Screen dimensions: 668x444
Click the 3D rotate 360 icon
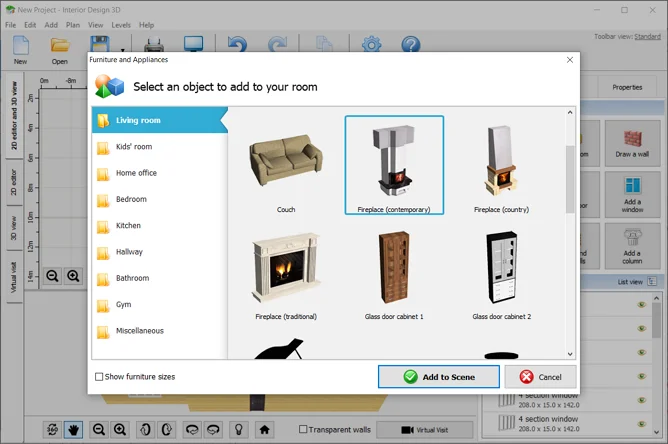pyautogui.click(x=52, y=430)
